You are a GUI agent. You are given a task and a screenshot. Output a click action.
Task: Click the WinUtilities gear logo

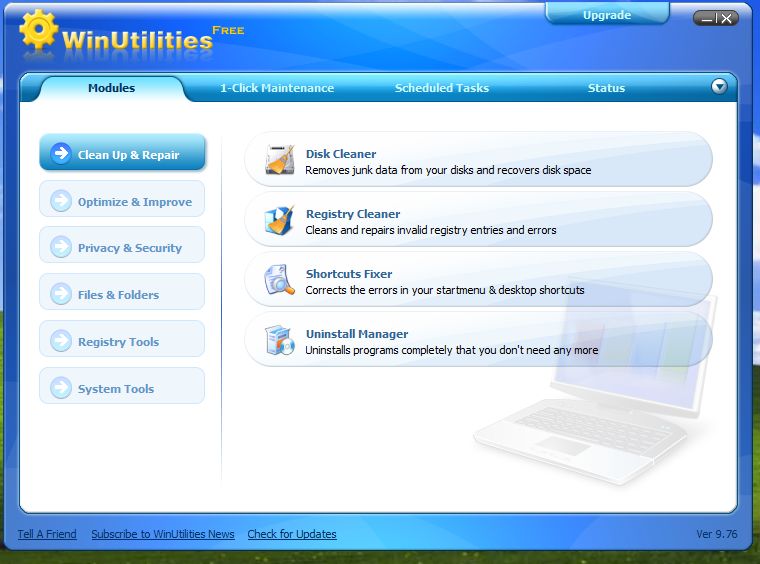click(38, 29)
